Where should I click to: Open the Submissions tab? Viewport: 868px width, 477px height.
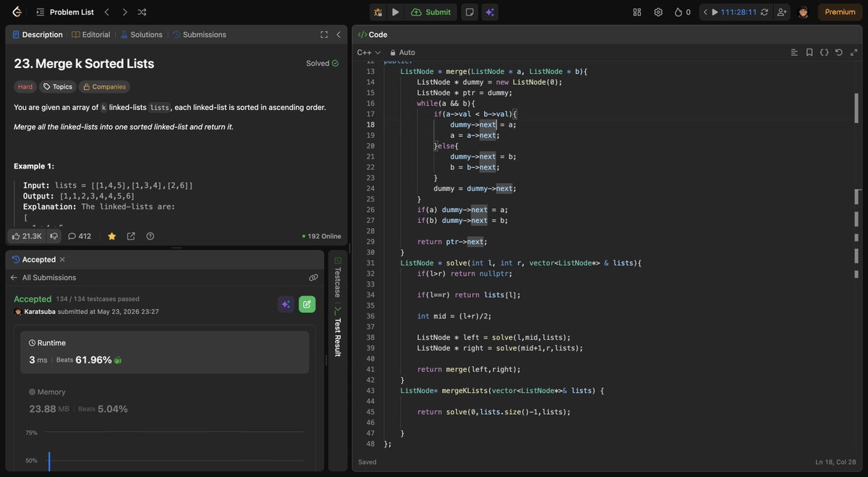point(199,34)
